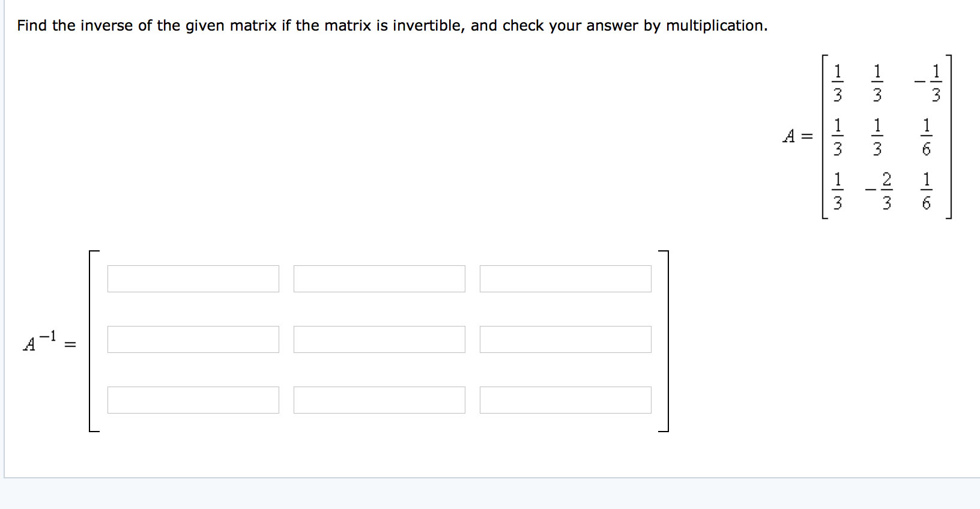Click the middle-right answer input box
Screen dimensions: 980x509
565,340
